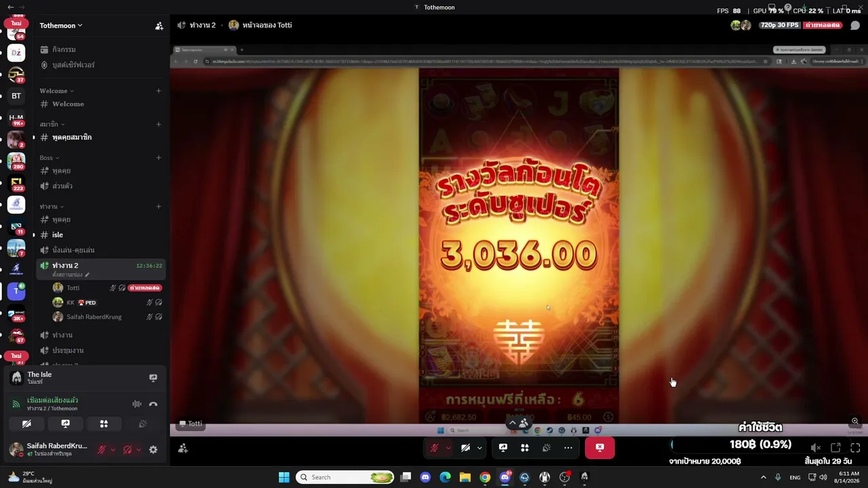The width and height of the screenshot is (868, 488).
Task: Click the invite people icon beside Tothemoon
Action: tap(159, 26)
